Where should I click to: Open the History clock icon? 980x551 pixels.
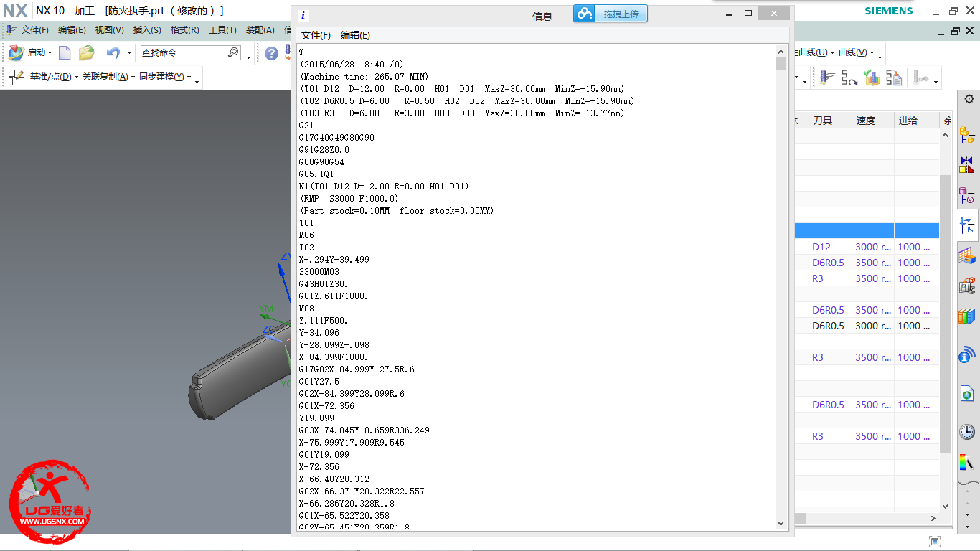(x=967, y=431)
